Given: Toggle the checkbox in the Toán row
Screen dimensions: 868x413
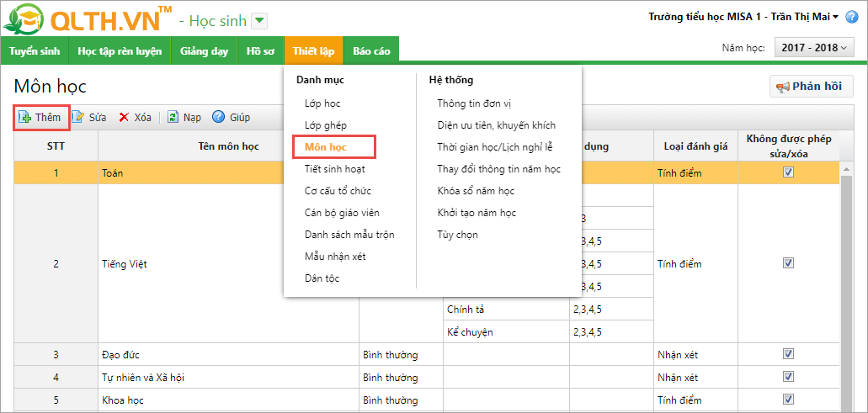Looking at the screenshot, I should [x=788, y=172].
